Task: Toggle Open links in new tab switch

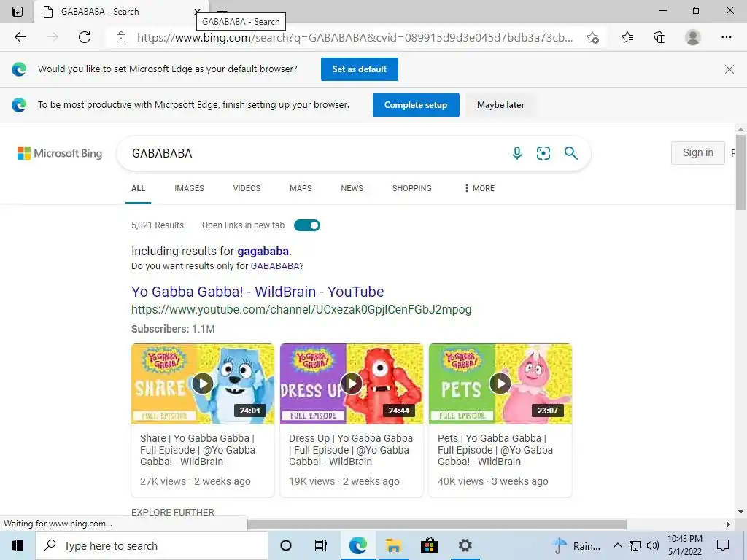Action: (x=307, y=225)
